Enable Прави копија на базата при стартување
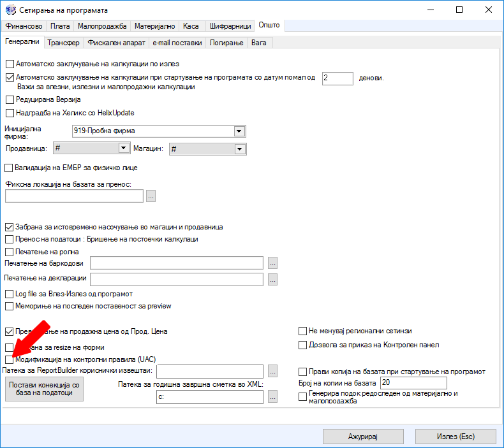Screen dimensions: 504x448 (x=302, y=372)
